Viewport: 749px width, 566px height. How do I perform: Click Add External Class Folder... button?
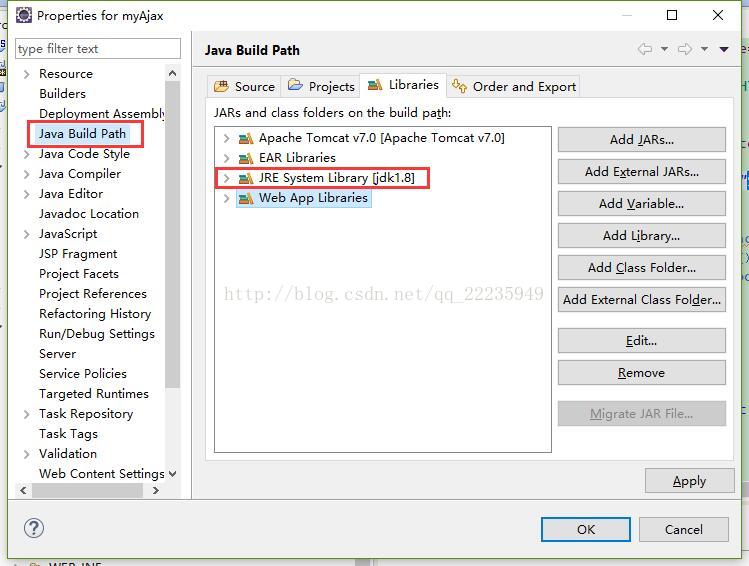[x=642, y=299]
